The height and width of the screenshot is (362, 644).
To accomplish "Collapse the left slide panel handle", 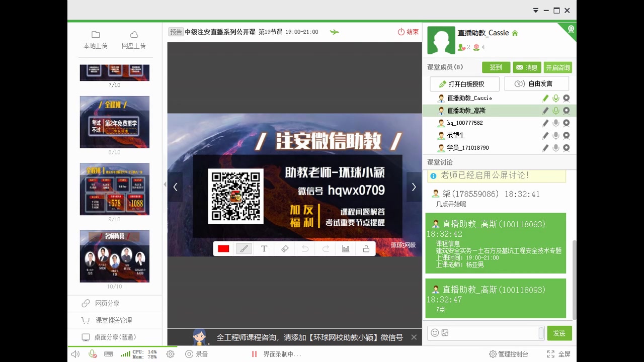I will [165, 185].
